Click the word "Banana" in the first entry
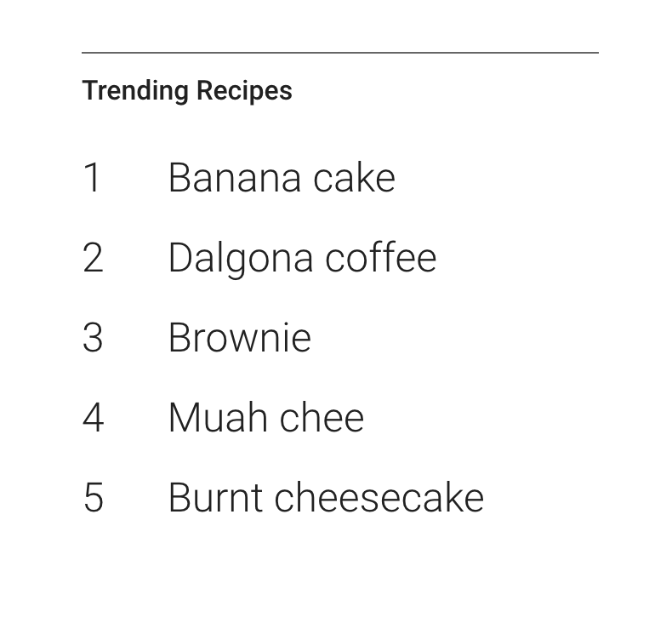 [x=235, y=178]
